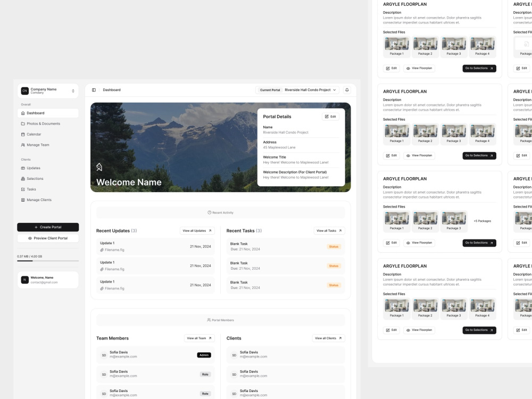Open Manage Team page
Image resolution: width=532 pixels, height=399 pixels.
[x=48, y=145]
